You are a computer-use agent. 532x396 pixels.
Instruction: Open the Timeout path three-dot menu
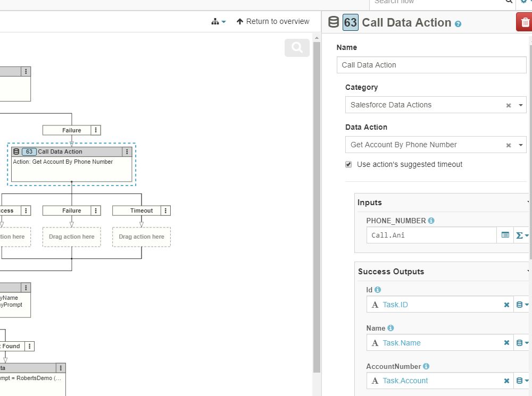[166, 210]
